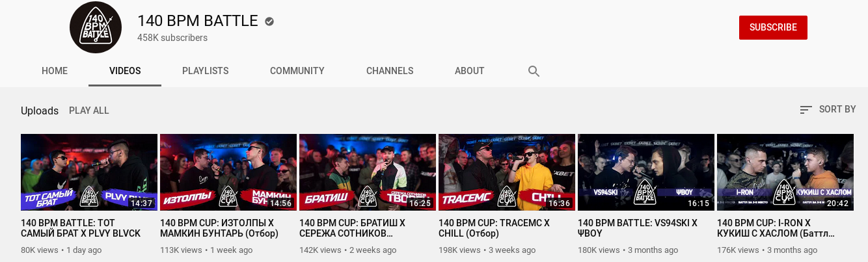Select the Videos tab

125,71
